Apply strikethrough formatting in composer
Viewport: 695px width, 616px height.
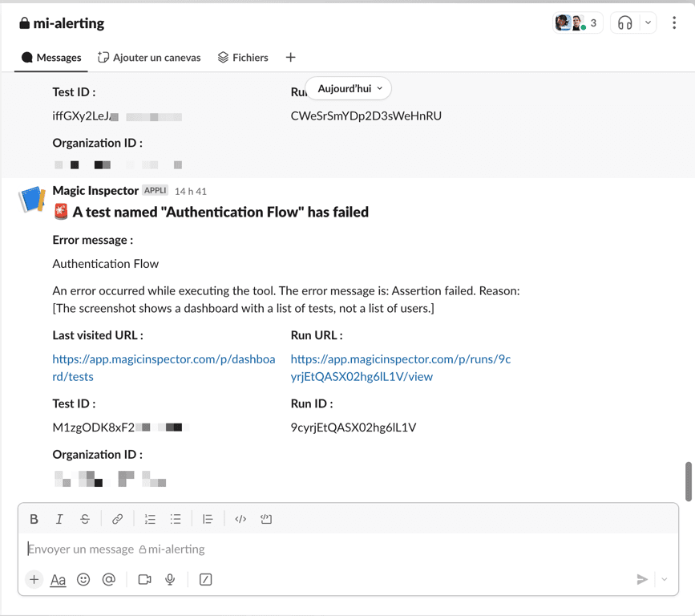pyautogui.click(x=85, y=519)
